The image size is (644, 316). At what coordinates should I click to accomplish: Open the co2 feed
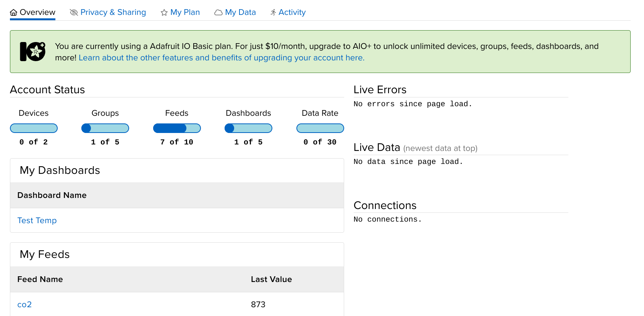(x=24, y=305)
